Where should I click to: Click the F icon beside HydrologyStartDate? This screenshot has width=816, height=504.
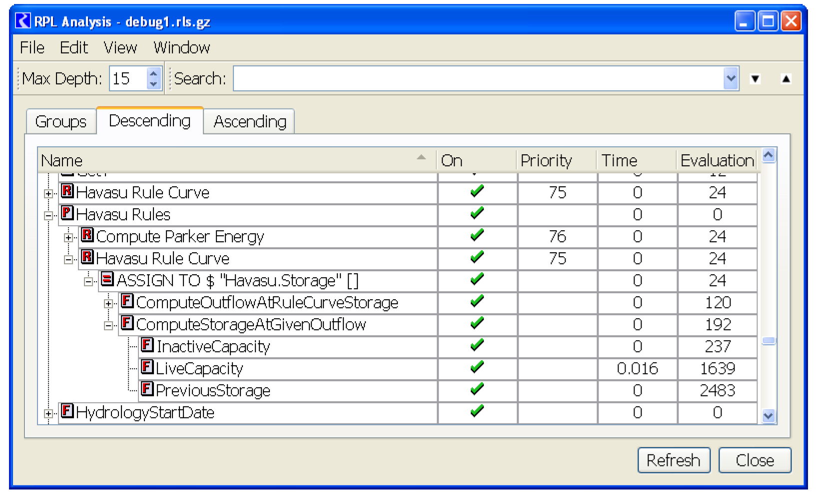[x=67, y=411]
